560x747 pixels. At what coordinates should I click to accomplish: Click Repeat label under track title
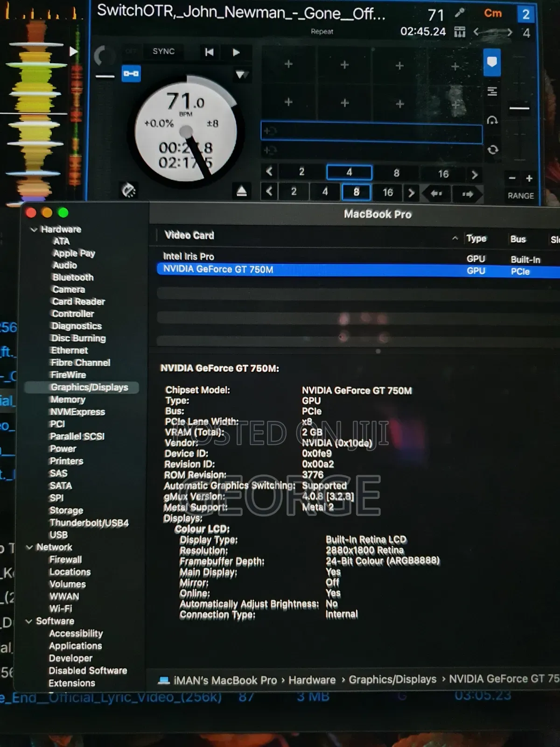322,31
